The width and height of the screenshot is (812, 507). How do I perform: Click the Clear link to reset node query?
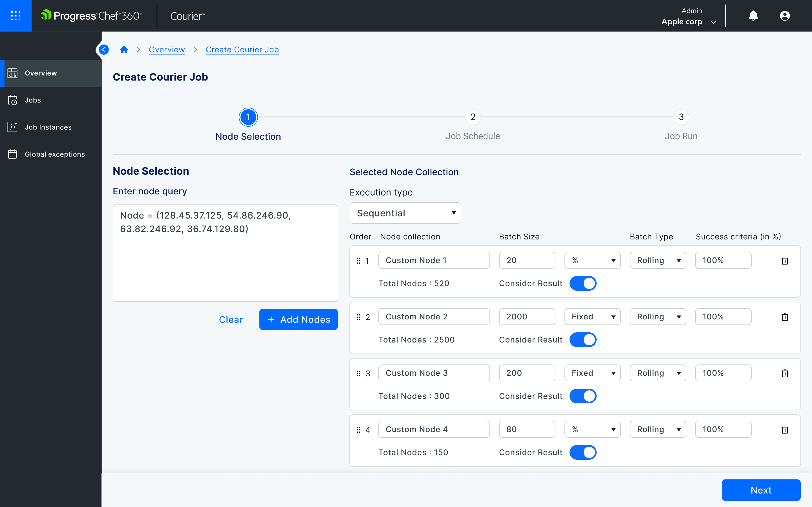tap(231, 319)
